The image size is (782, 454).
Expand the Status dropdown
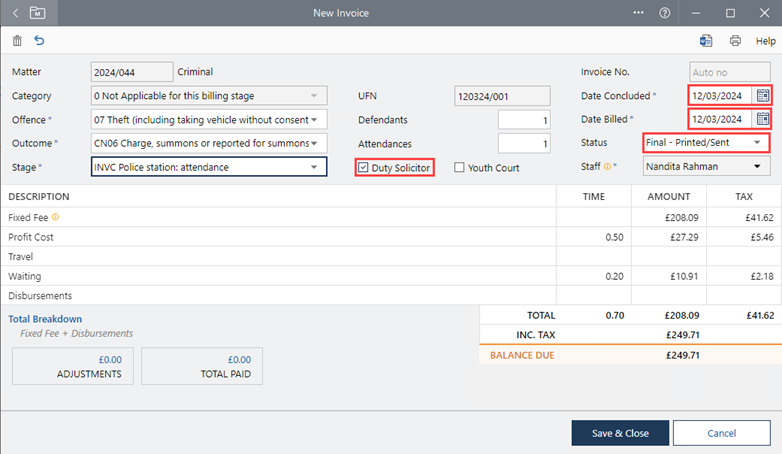[x=756, y=143]
